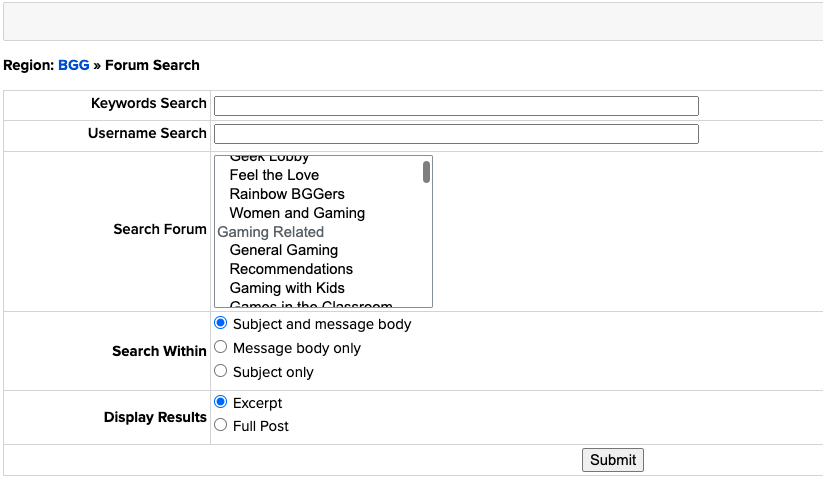The height and width of the screenshot is (490, 823).
Task: Choose Message body only option
Action: coord(220,347)
